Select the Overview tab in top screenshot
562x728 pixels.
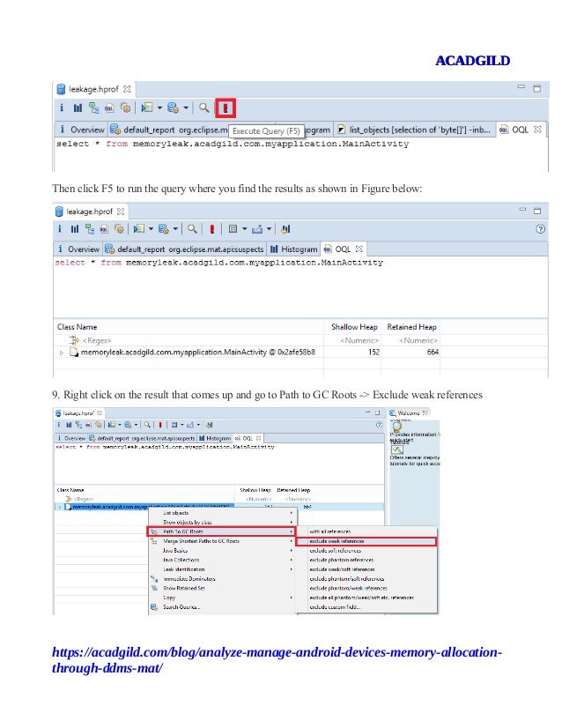click(x=81, y=130)
